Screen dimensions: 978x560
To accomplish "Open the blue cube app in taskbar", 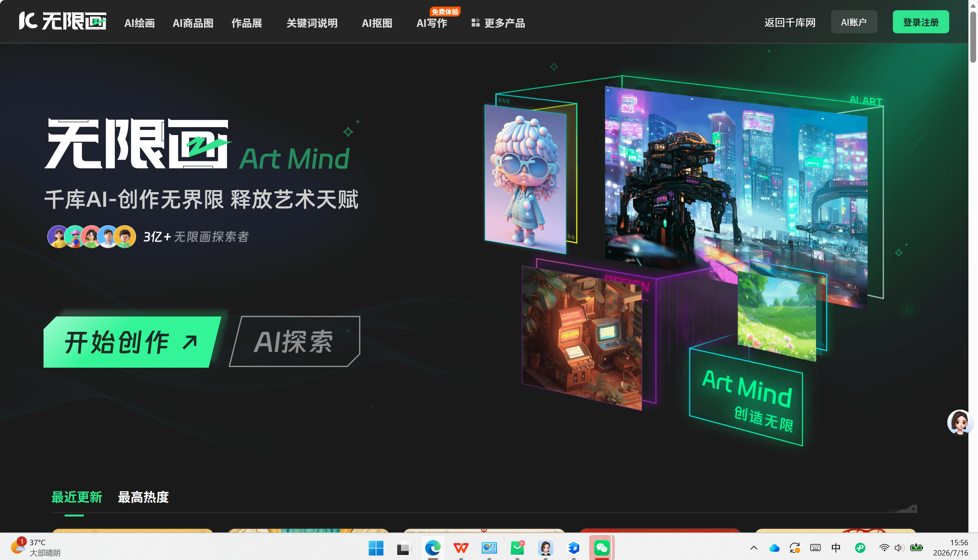I will pyautogui.click(x=574, y=548).
